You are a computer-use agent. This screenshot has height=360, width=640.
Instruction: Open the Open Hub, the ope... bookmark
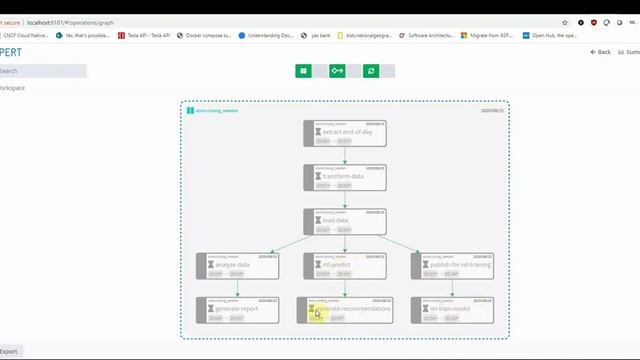(x=550, y=36)
